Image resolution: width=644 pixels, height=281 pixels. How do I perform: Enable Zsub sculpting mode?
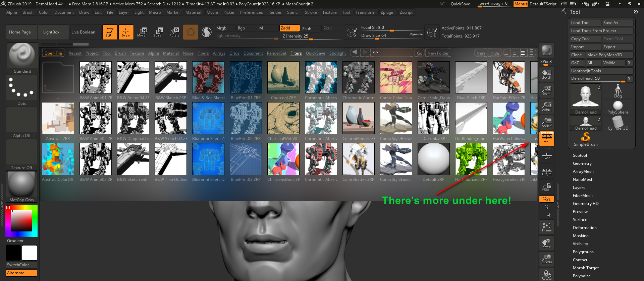[x=307, y=28]
